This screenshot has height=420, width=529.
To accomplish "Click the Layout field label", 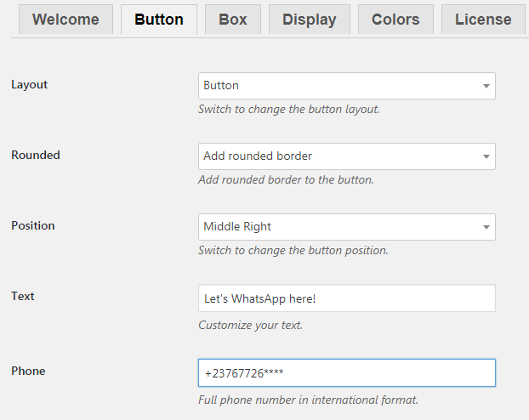I will pyautogui.click(x=30, y=84).
